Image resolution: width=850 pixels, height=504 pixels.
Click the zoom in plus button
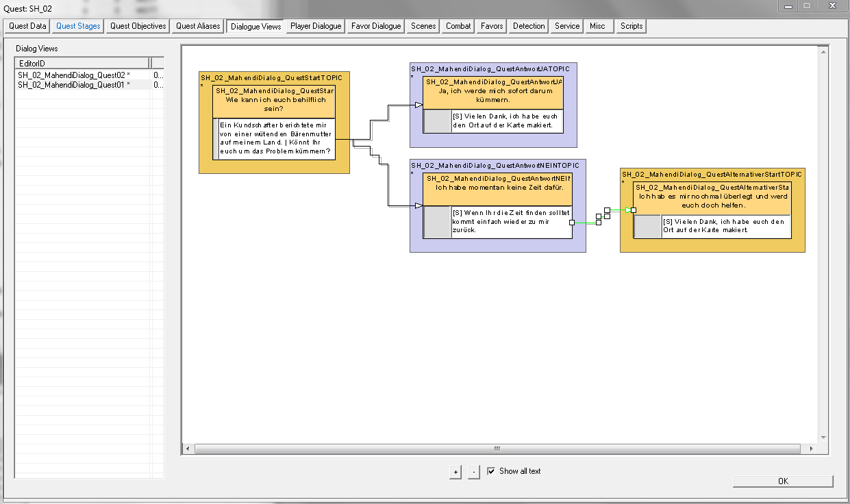click(x=455, y=472)
